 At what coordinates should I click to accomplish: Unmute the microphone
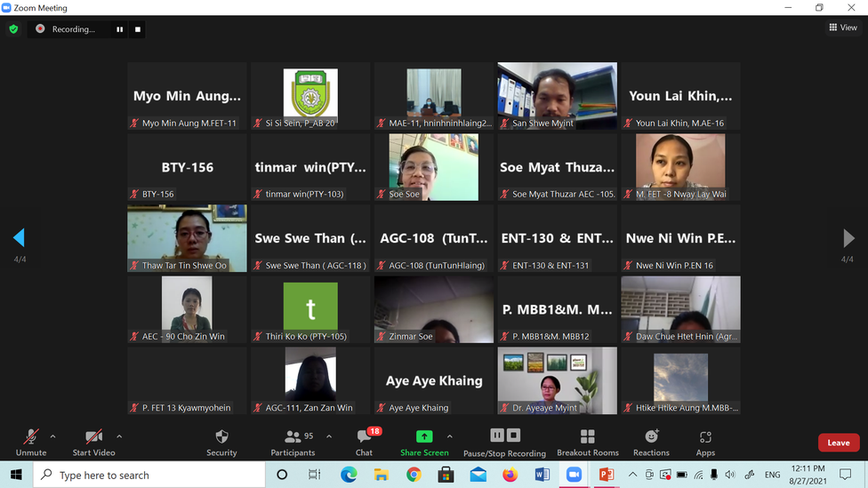pos(31,442)
